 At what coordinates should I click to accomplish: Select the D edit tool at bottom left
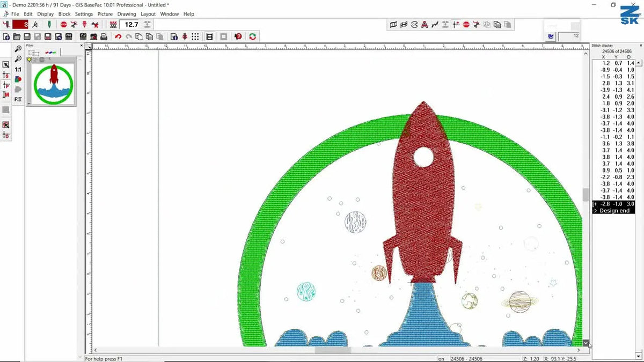6,135
